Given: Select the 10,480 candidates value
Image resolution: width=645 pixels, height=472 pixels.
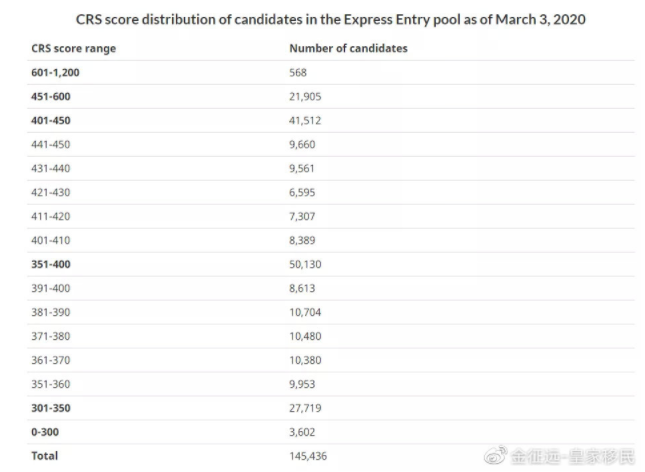Looking at the screenshot, I should tap(305, 336).
